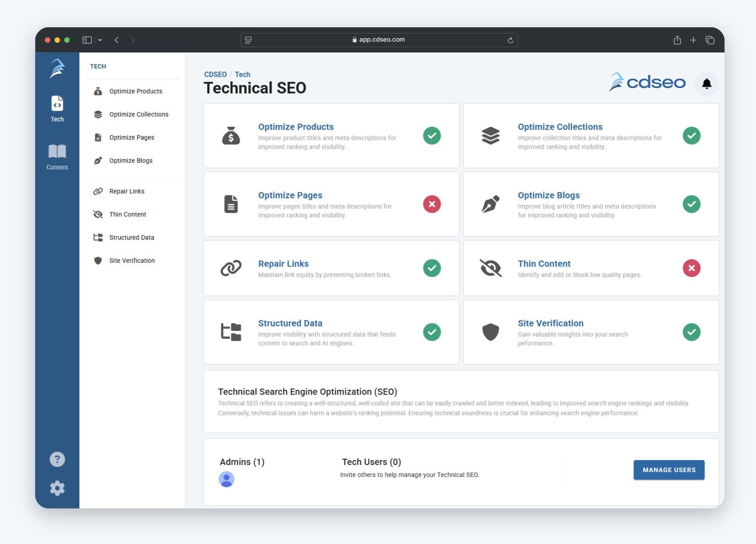Click red X status on Thin Content
The image size is (756, 544).
coord(691,268)
